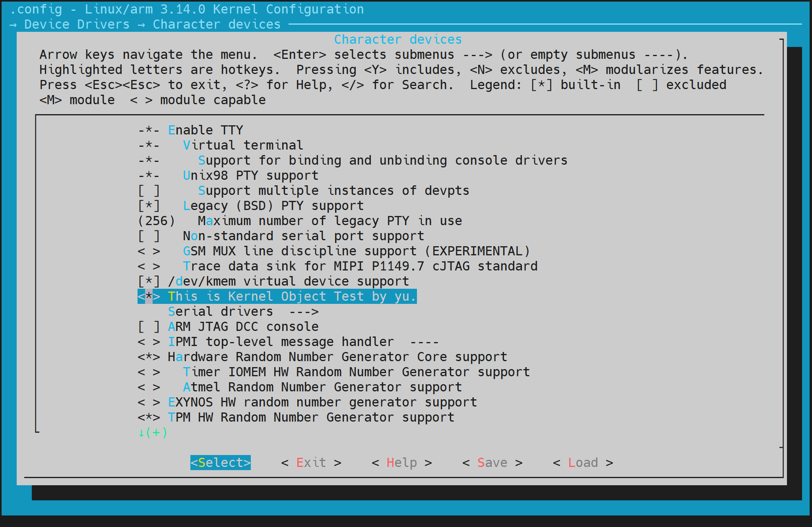This screenshot has width=812, height=527.
Task: Select Kernel Object Test by yu entry
Action: coord(291,296)
